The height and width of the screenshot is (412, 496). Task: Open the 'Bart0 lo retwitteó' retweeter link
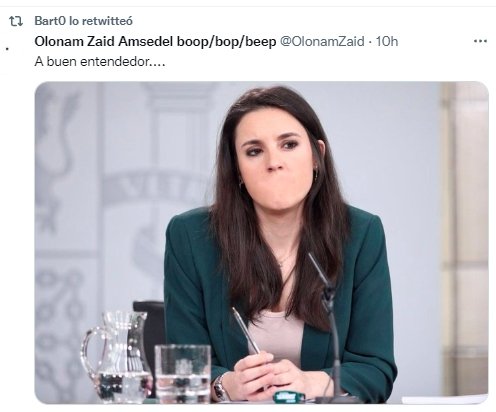(x=83, y=21)
